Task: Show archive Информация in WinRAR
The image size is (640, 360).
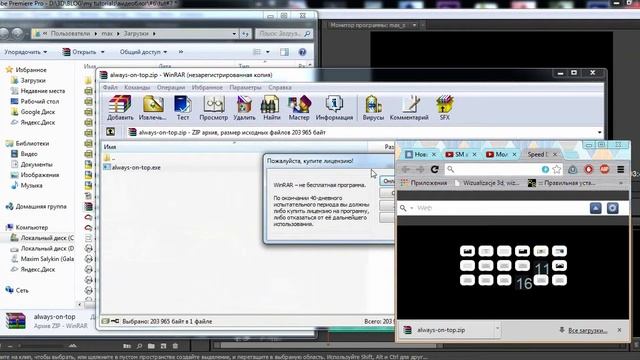Action: pyautogui.click(x=334, y=107)
